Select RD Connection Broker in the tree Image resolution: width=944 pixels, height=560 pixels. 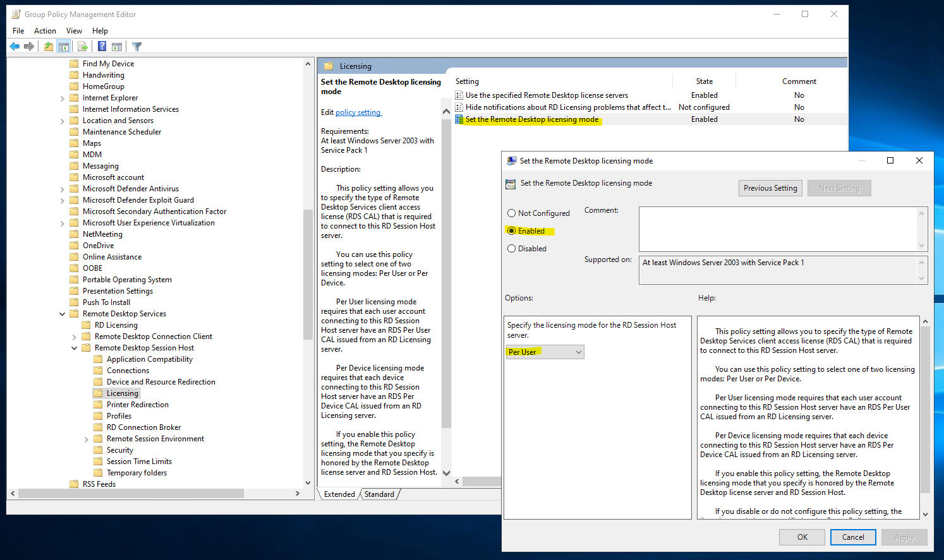(144, 427)
